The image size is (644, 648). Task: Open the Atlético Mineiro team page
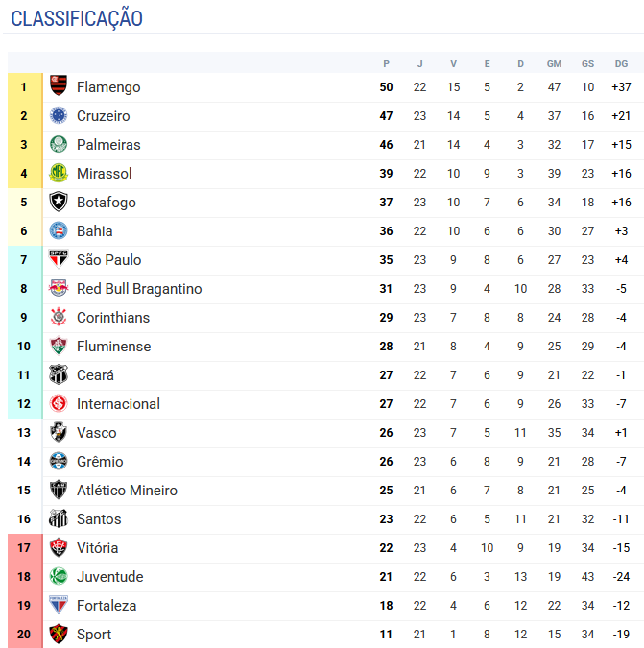tap(127, 491)
